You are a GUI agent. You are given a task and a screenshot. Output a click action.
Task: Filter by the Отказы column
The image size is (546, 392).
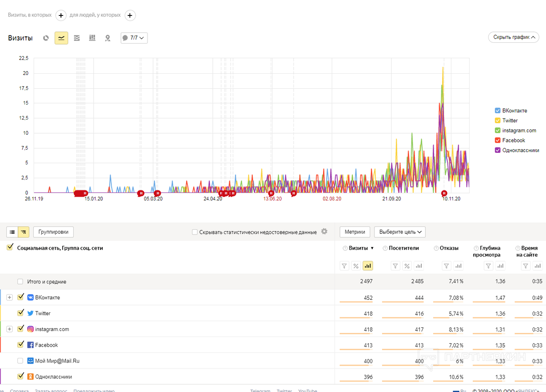point(447,266)
